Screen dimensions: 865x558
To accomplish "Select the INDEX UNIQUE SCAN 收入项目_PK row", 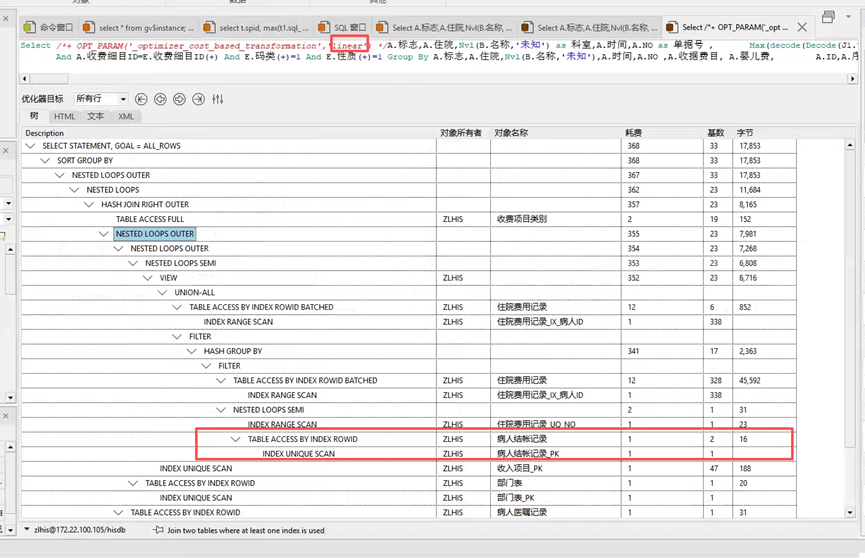I will point(409,469).
